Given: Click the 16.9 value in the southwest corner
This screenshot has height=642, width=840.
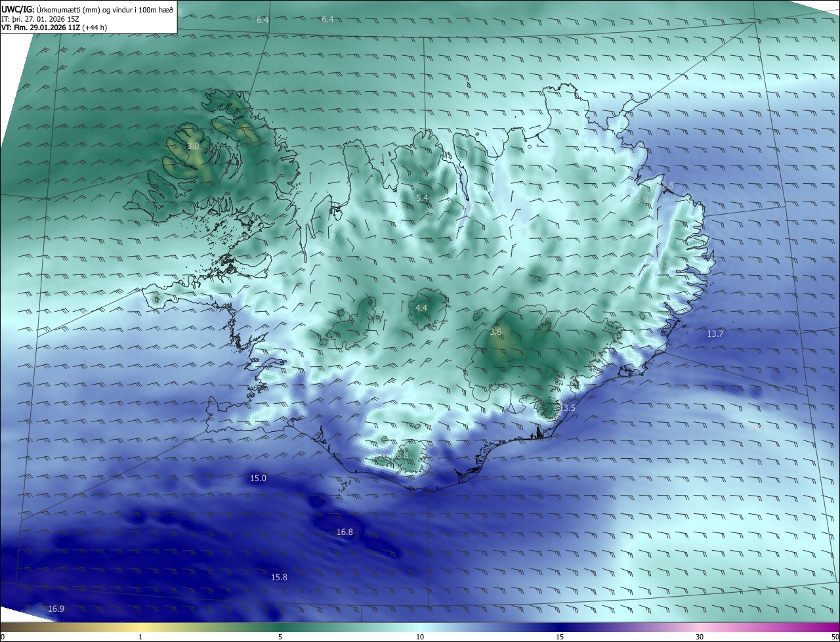Looking at the screenshot, I should (x=56, y=609).
